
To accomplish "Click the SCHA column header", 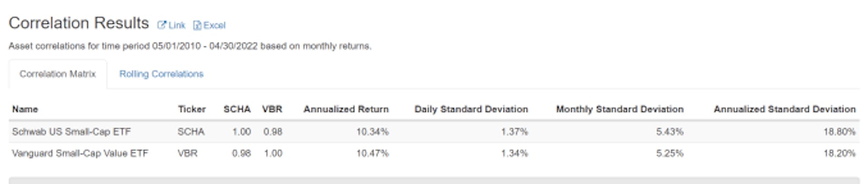I will 237,109.
